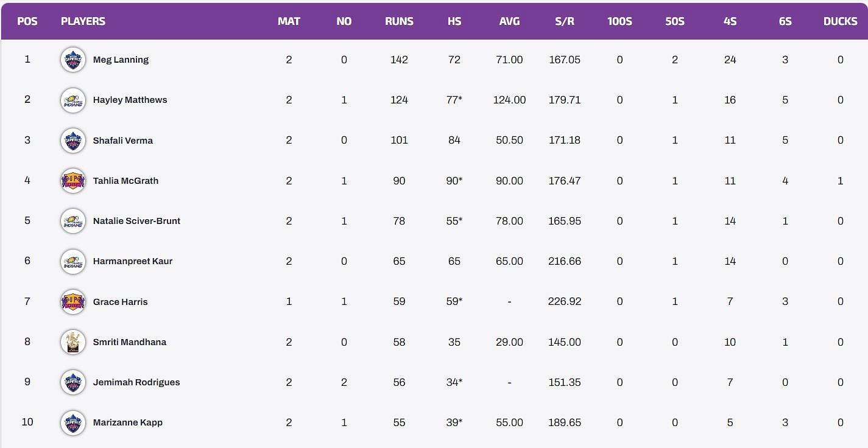Click the team logo beside Shafali Verma
The width and height of the screenshot is (868, 448).
point(73,141)
